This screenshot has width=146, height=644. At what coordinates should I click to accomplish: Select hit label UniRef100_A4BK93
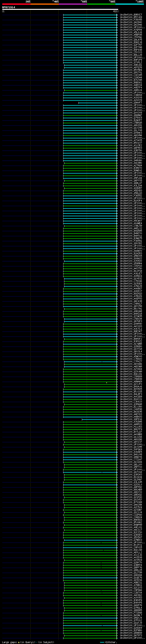(131, 417)
